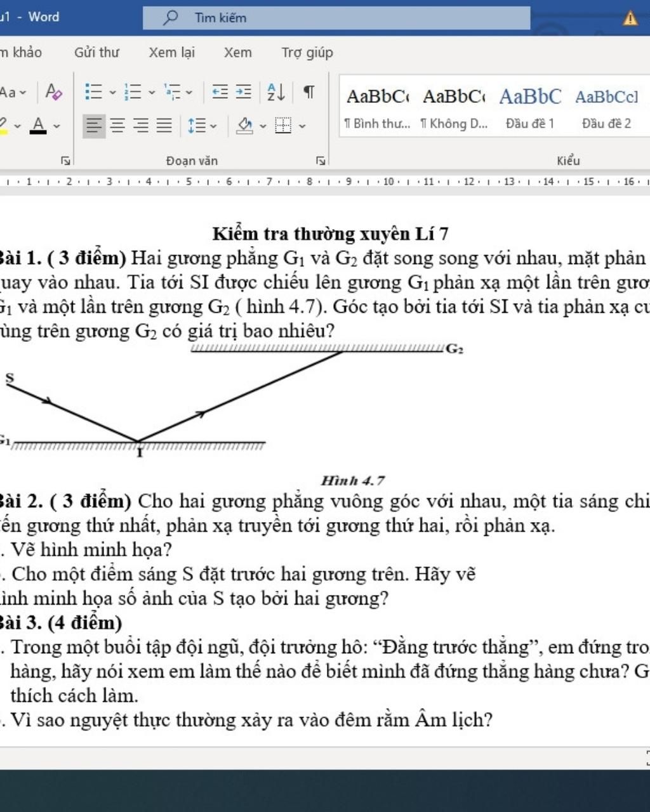Click the caption text Hình 4.7
Image resolution: width=650 pixels, height=812 pixels.
point(353,481)
